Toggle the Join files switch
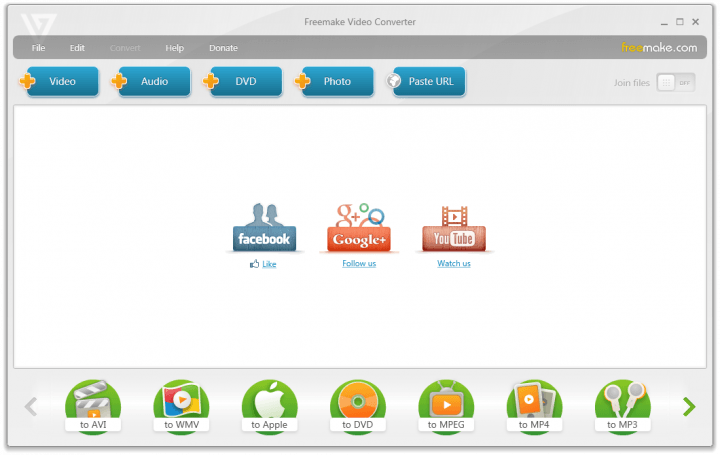720x455 pixels. coord(675,83)
